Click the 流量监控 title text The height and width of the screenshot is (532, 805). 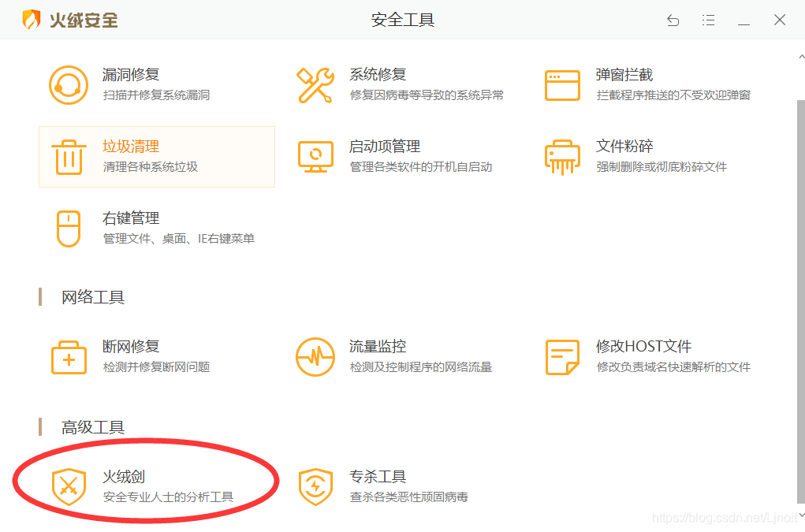coord(378,346)
